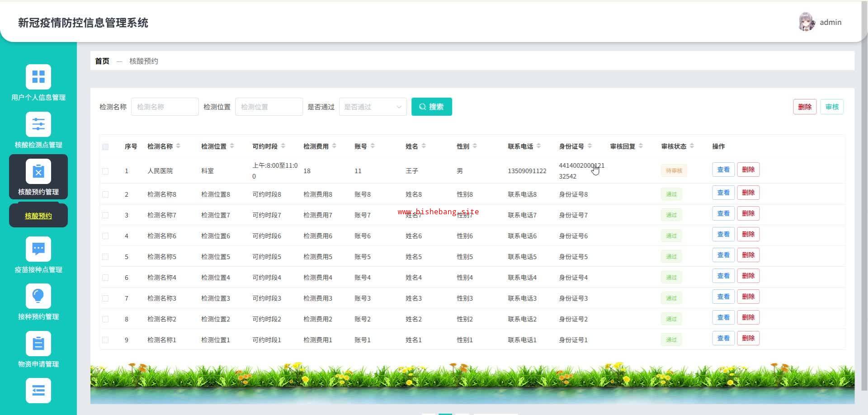Open the 疫苗接种点管理 chat icon
The image size is (868, 415).
click(x=38, y=249)
